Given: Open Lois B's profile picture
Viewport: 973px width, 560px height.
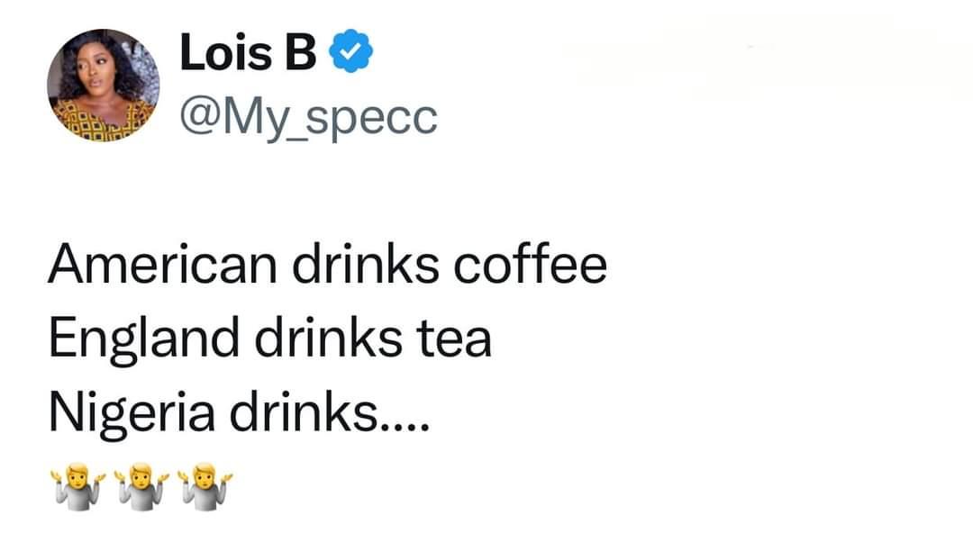Looking at the screenshot, I should click(x=103, y=86).
